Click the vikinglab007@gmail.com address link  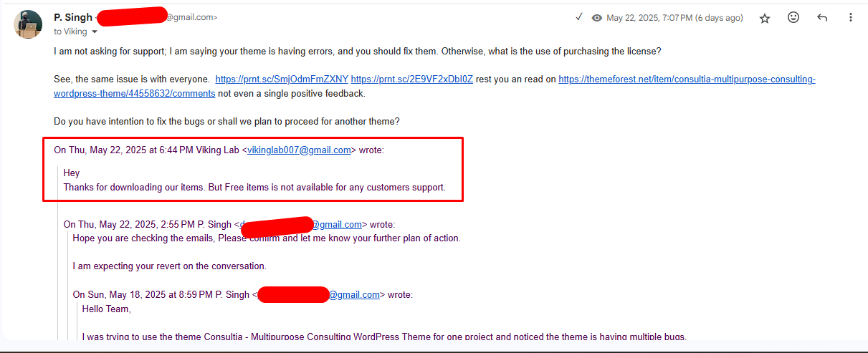point(299,150)
